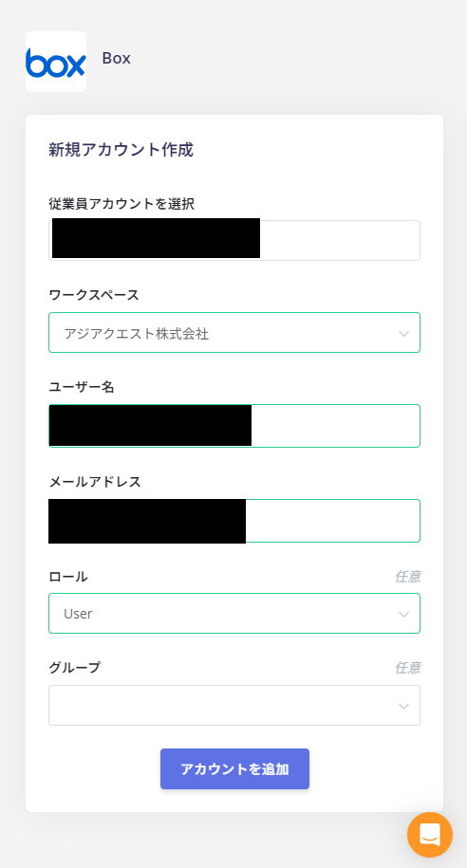The image size is (467, 868).
Task: Open the role dropdown showing User
Action: pos(234,614)
